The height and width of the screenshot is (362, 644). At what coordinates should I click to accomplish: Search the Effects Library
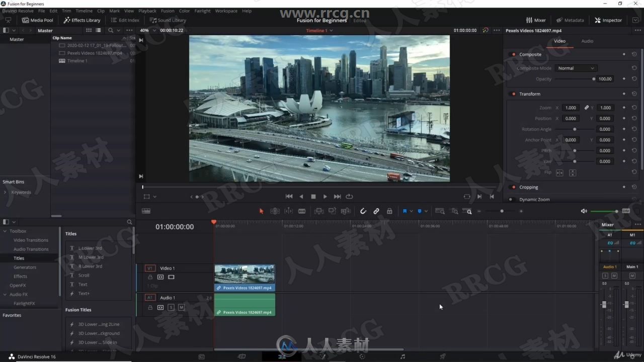(129, 222)
